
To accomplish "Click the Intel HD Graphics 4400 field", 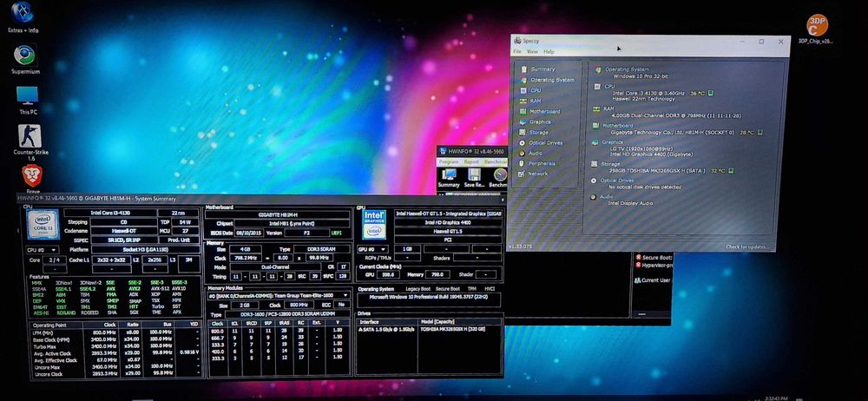I will [x=449, y=222].
